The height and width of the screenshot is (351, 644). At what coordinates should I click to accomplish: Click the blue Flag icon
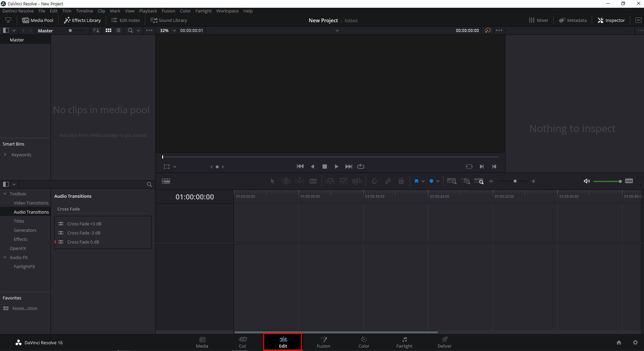coord(417,181)
